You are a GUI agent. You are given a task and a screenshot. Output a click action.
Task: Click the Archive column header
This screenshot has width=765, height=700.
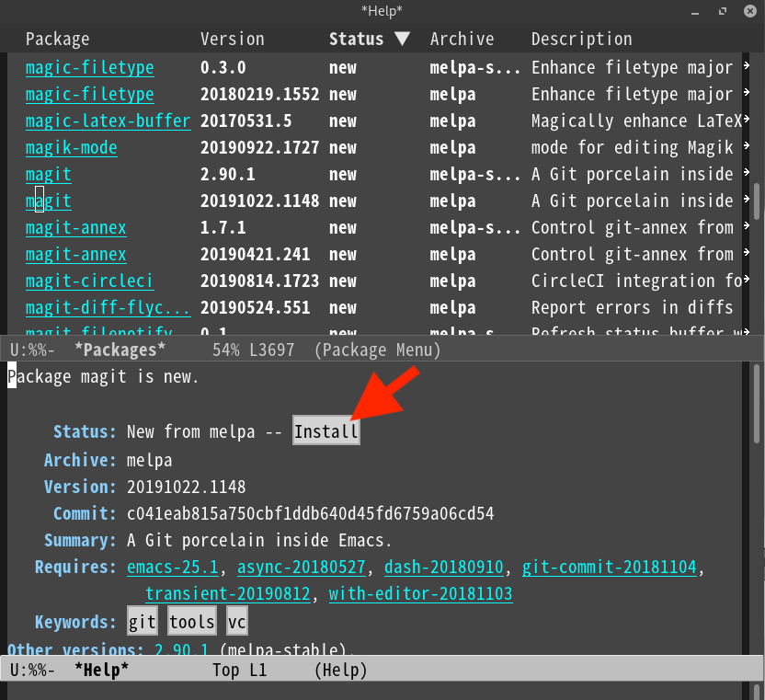462,39
